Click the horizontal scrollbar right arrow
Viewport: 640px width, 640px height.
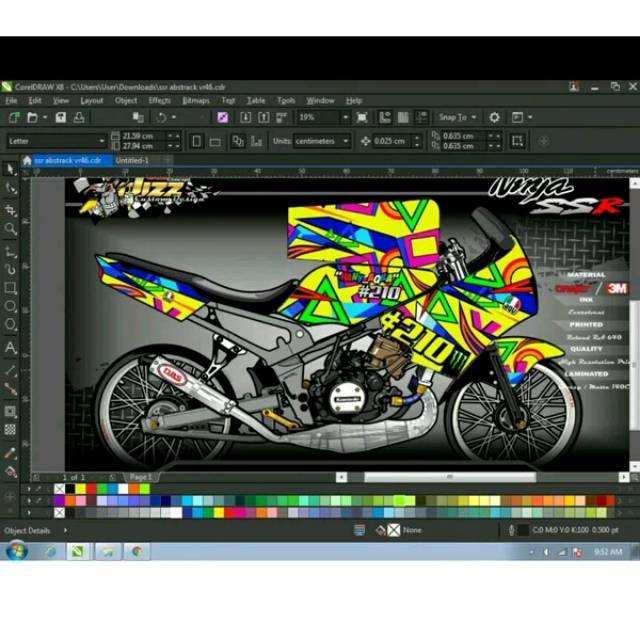[624, 477]
